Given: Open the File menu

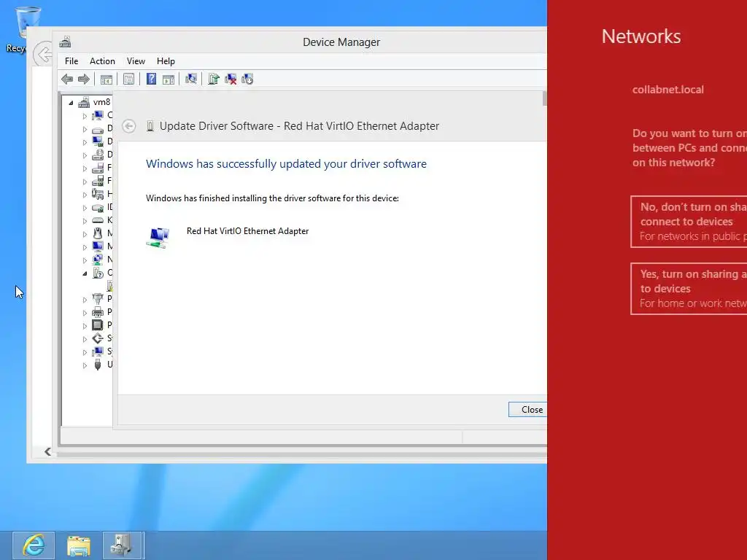Looking at the screenshot, I should coord(71,61).
